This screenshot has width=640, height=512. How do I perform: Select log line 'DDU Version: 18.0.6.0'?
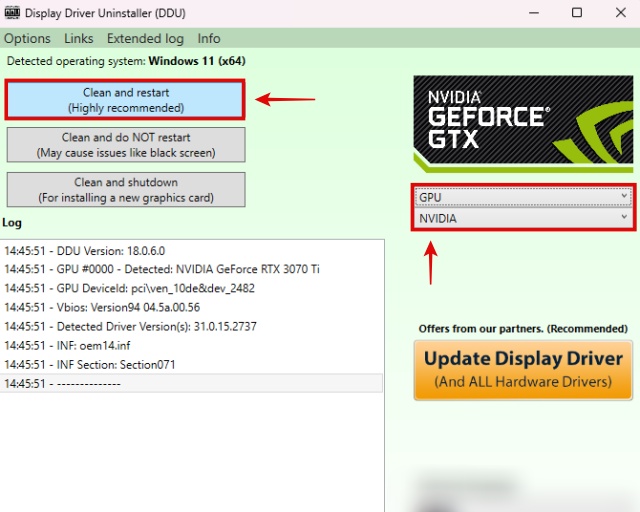point(191,251)
